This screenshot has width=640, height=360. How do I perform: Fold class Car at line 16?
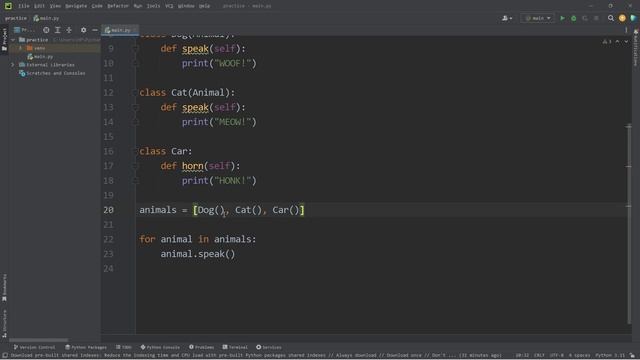(135, 151)
